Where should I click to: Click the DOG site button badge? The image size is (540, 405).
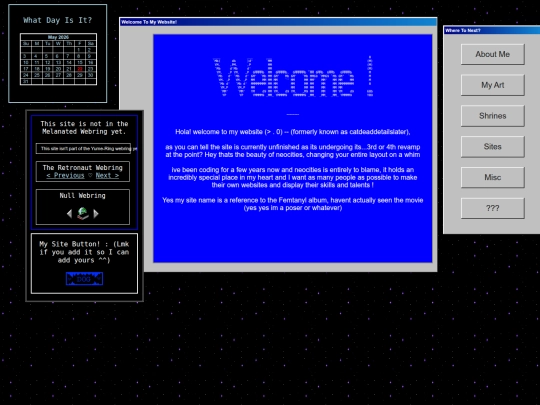coord(84,279)
